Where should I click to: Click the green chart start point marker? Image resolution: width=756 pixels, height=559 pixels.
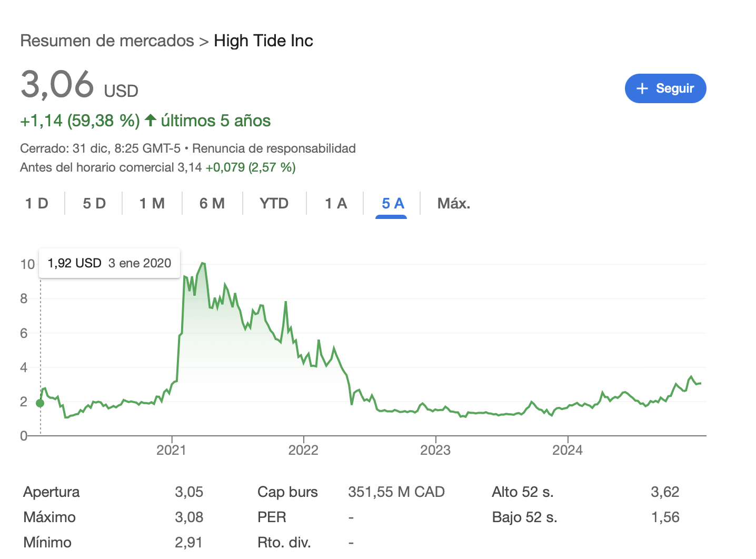coord(40,403)
